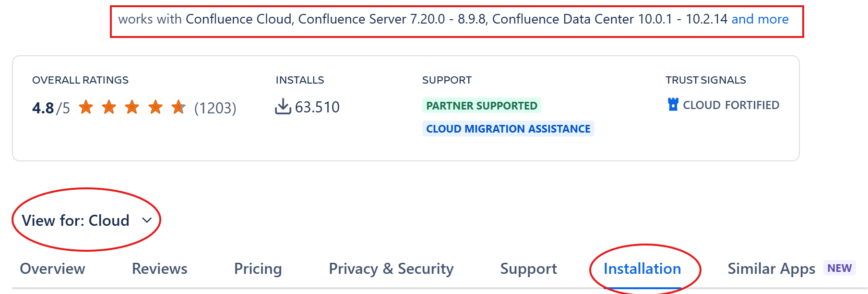
Task: Click the 'and more' compatibility link
Action: (760, 19)
